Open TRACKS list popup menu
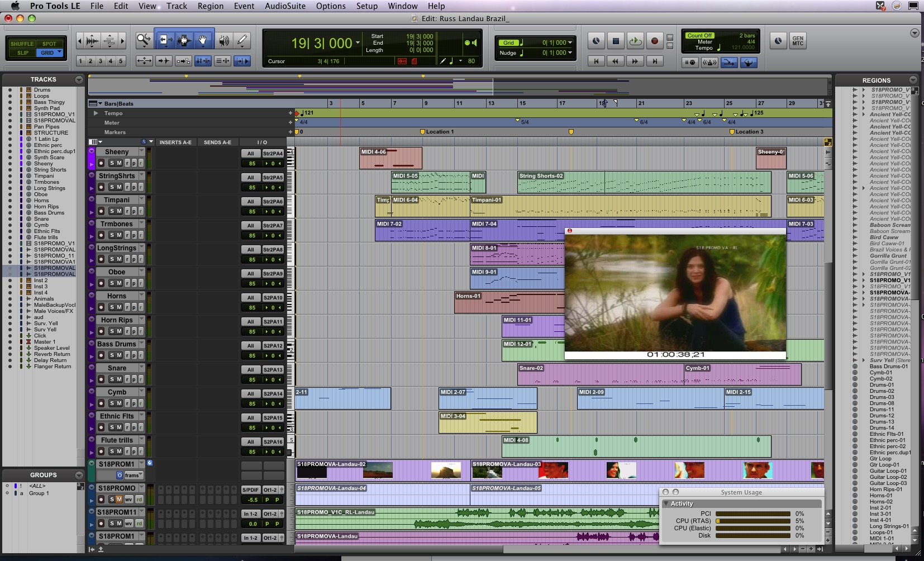924x561 pixels. click(79, 79)
